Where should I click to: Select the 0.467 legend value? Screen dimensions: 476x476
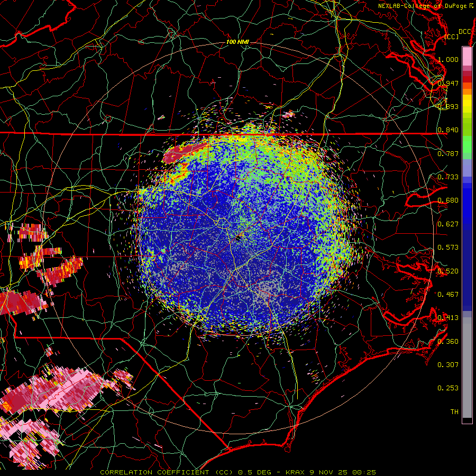[x=448, y=295]
